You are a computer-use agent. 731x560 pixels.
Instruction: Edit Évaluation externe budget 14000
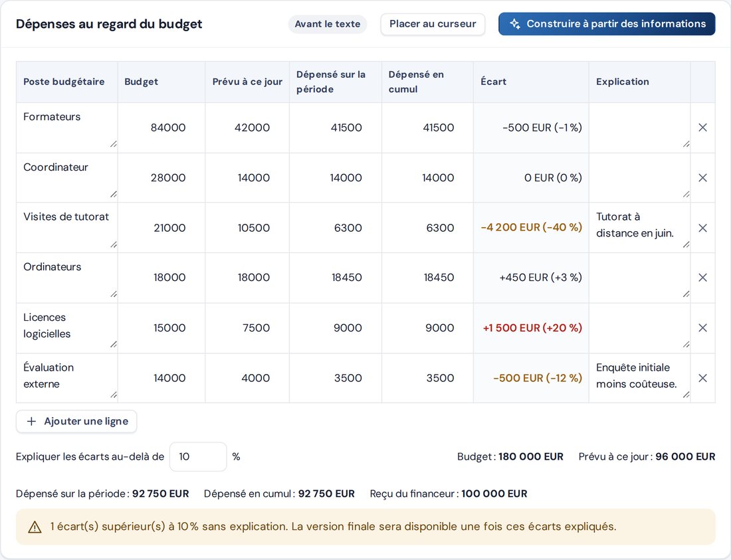pos(161,378)
